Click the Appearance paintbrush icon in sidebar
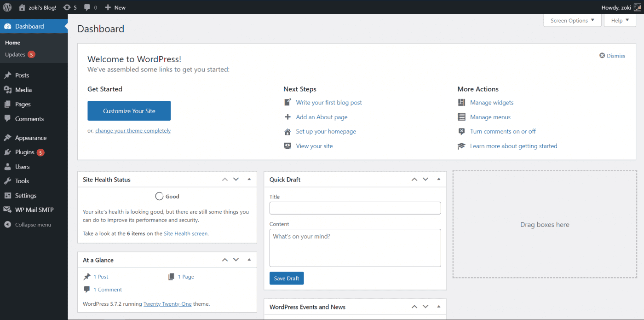This screenshot has width=644, height=320. point(7,138)
